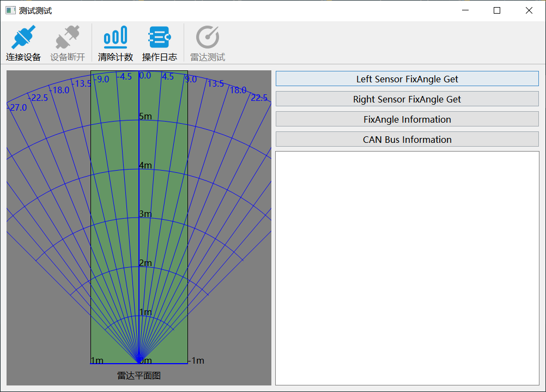
Task: Click the 5m range label on radar
Action: 145,116
